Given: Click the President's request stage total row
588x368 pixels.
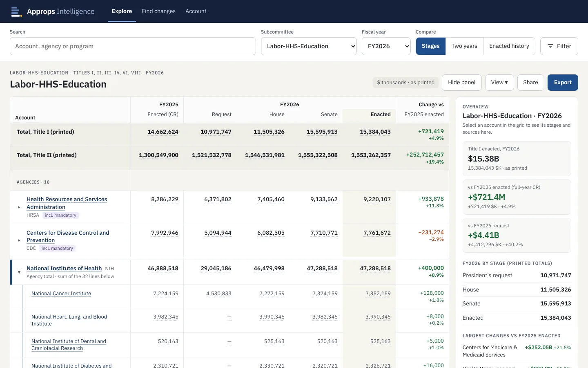Looking at the screenshot, I should [x=517, y=276].
